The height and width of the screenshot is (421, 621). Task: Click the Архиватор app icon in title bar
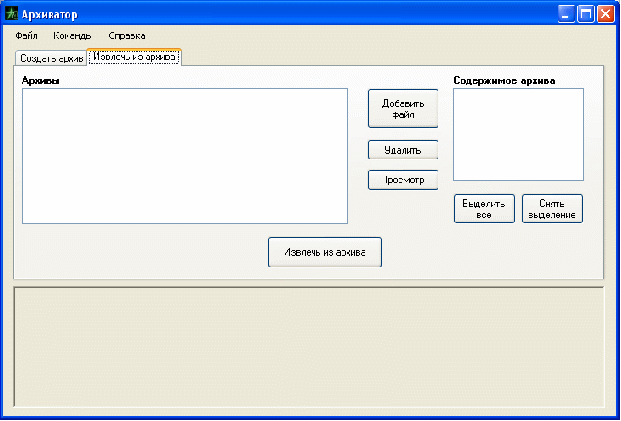tap(12, 14)
